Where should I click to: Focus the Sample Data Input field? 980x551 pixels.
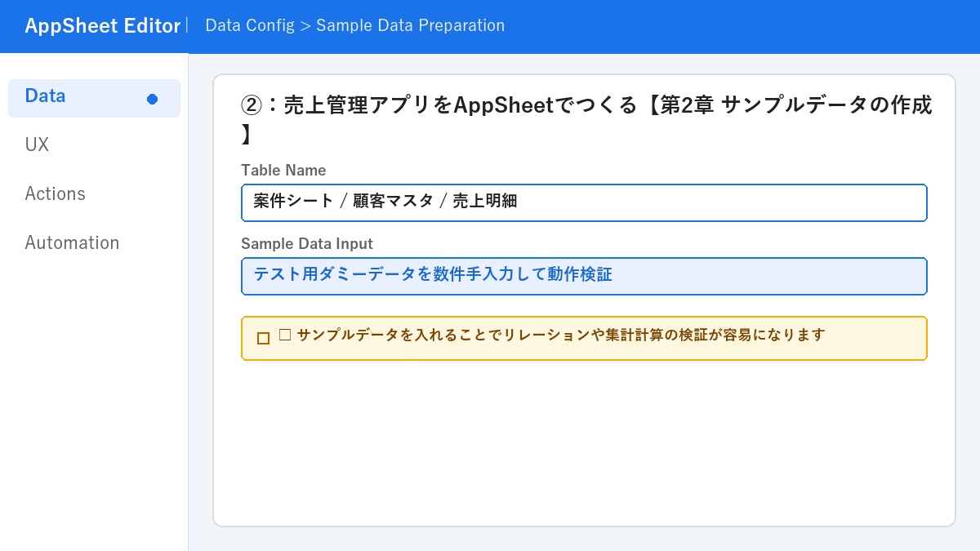pos(584,276)
